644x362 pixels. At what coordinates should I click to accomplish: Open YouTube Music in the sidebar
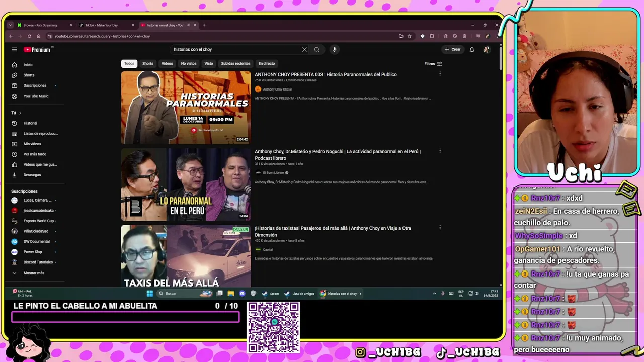click(x=35, y=96)
